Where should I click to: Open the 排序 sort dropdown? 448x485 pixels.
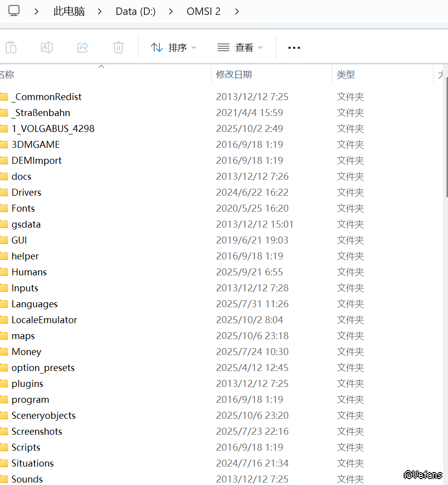[x=173, y=48]
